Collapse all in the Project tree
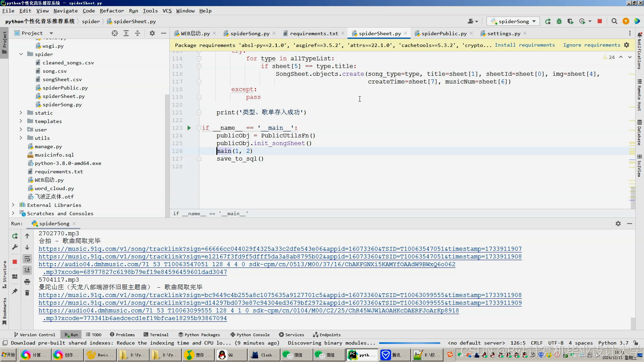 pyautogui.click(x=138, y=33)
